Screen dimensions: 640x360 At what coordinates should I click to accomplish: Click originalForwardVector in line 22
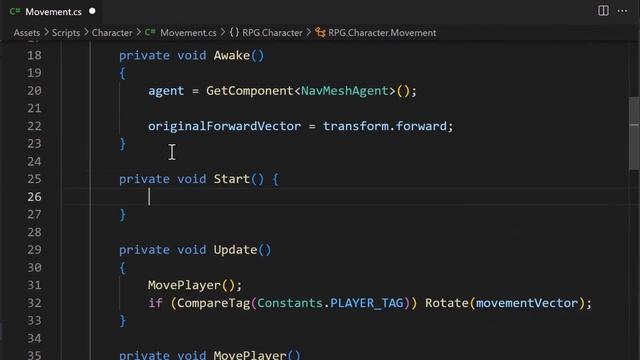[224, 126]
